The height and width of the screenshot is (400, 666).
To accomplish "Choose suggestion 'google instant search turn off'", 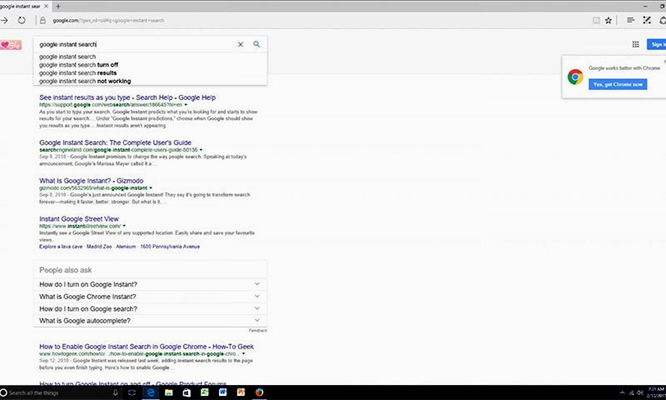I will click(x=79, y=65).
